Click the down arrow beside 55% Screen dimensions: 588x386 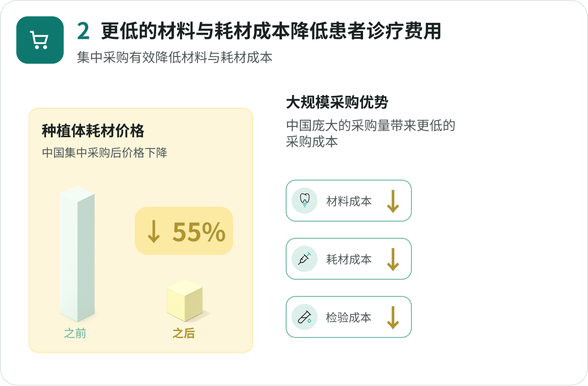(x=153, y=232)
